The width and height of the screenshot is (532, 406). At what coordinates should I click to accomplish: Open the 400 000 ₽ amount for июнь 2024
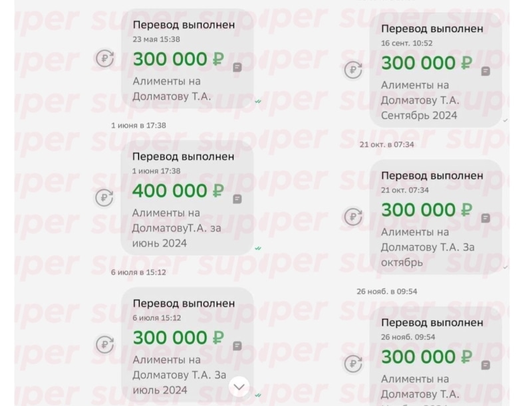tap(178, 191)
